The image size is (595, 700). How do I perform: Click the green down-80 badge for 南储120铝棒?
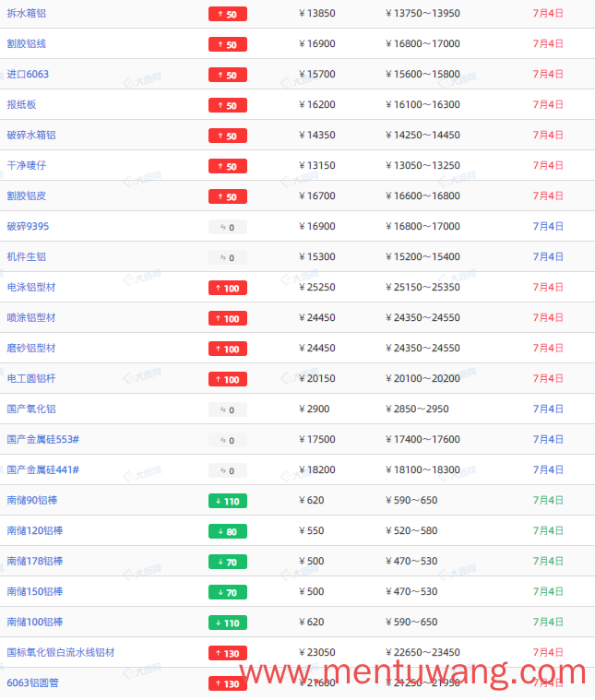[x=228, y=531]
